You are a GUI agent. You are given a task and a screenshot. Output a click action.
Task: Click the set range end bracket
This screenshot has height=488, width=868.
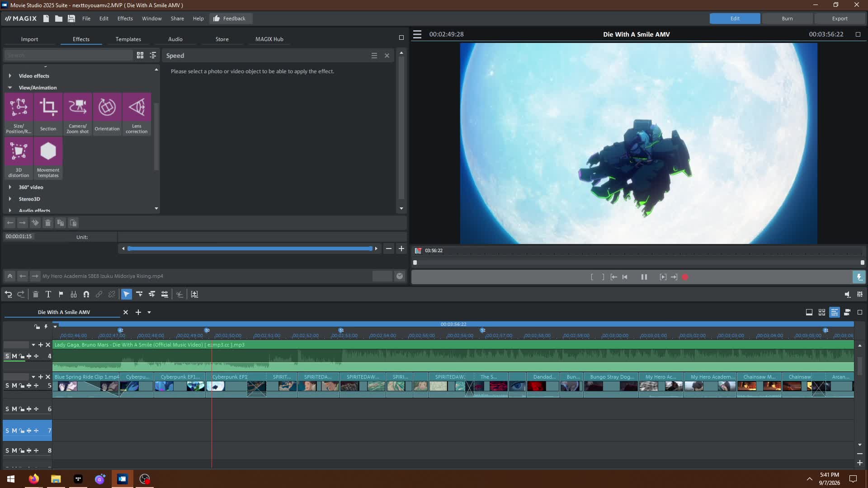[603, 277]
